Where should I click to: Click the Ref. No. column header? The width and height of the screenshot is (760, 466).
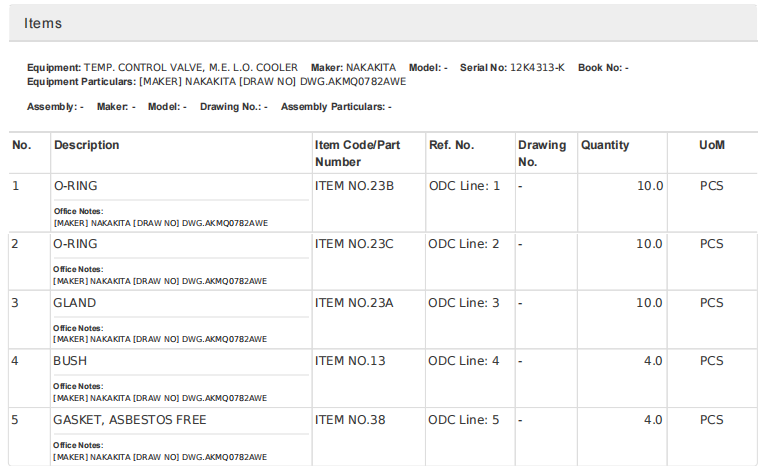tap(451, 145)
